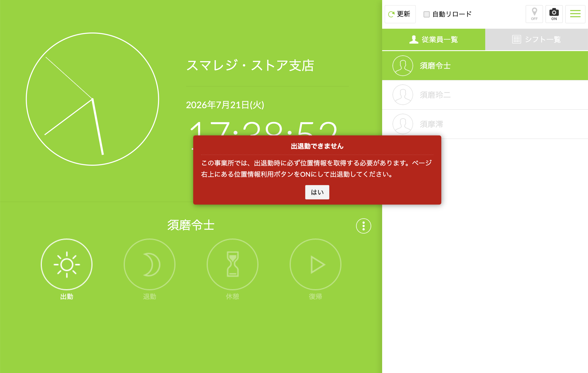Open the hamburger menu
Screen dimensions: 588x373
point(575,14)
